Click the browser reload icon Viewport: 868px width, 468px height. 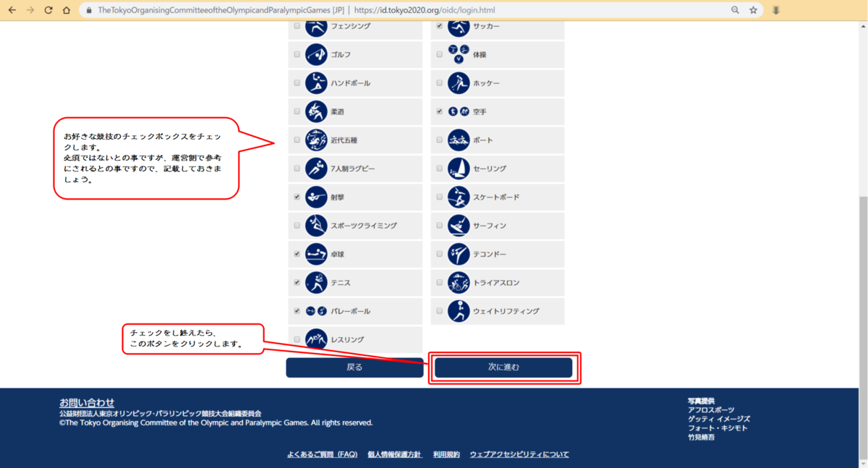click(48, 10)
